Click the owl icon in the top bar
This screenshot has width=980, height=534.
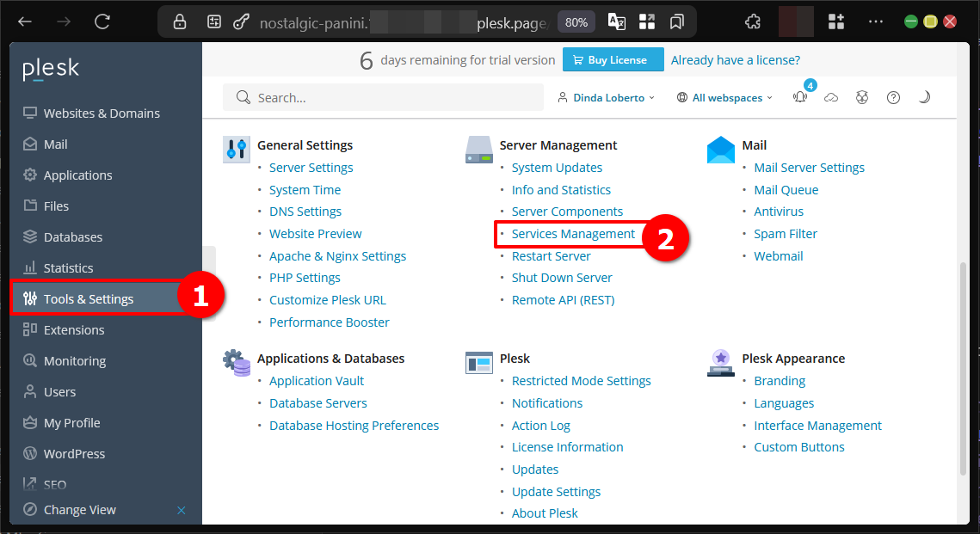click(x=862, y=97)
